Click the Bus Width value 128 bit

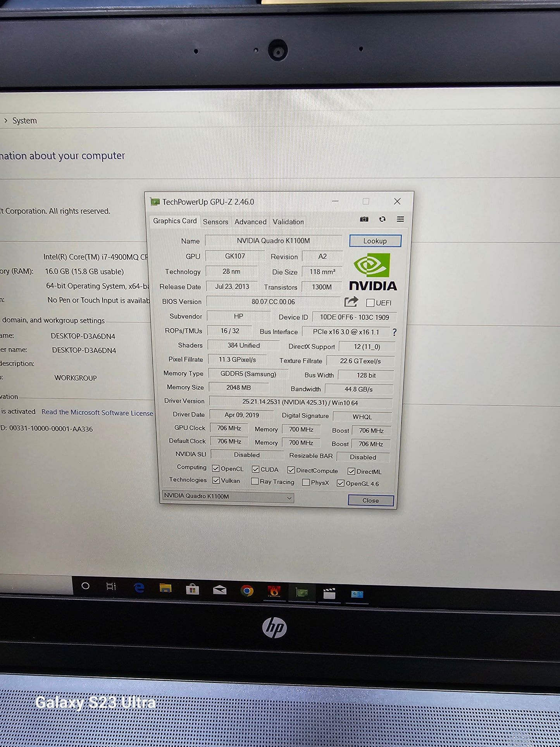click(x=366, y=375)
